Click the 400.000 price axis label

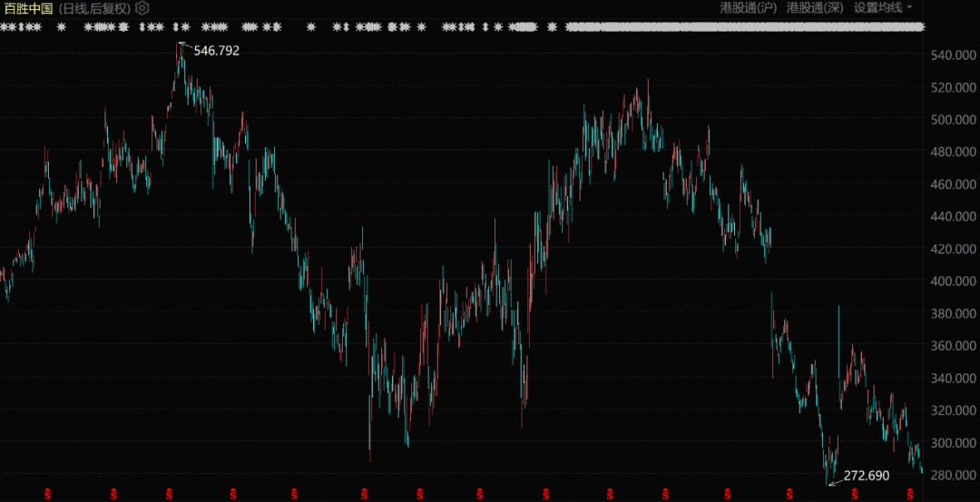click(x=954, y=281)
